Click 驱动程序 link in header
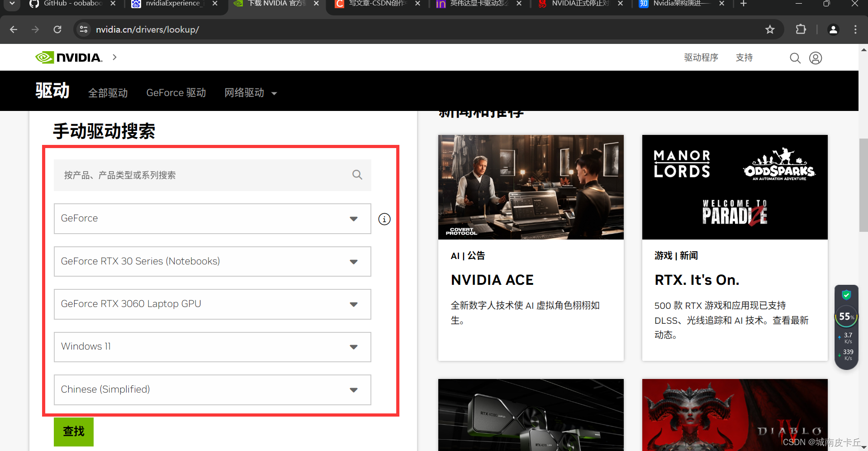Viewport: 868px width, 451px height. click(x=701, y=58)
